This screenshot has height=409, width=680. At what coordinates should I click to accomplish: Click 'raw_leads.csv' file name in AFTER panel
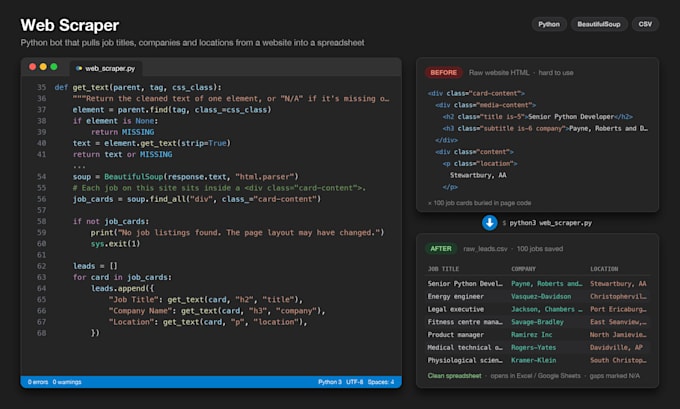[x=485, y=249]
